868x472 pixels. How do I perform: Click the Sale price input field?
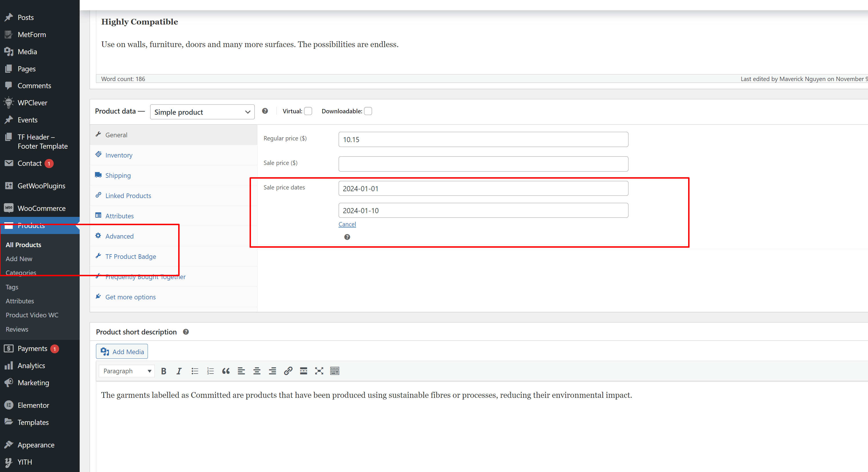(483, 164)
